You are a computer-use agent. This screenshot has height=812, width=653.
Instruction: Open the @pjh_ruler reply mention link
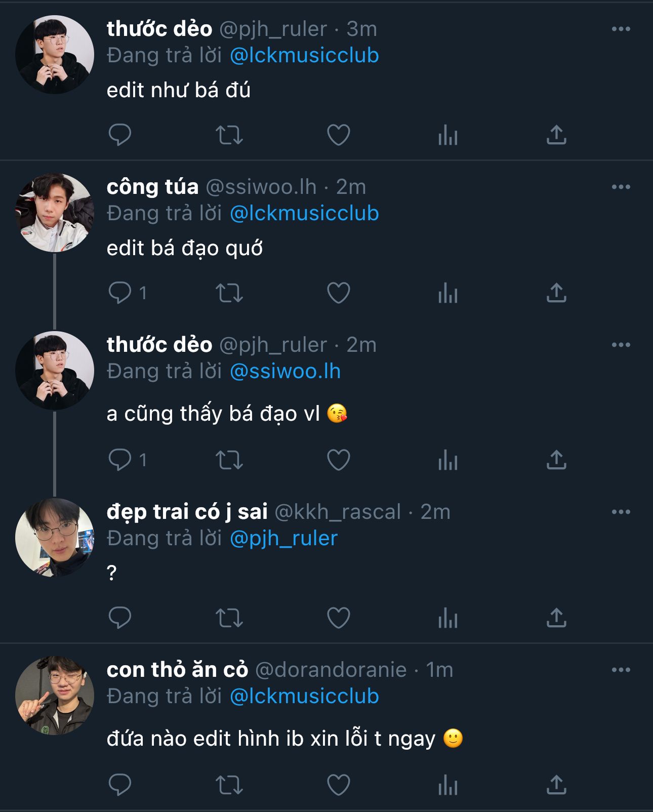[283, 538]
